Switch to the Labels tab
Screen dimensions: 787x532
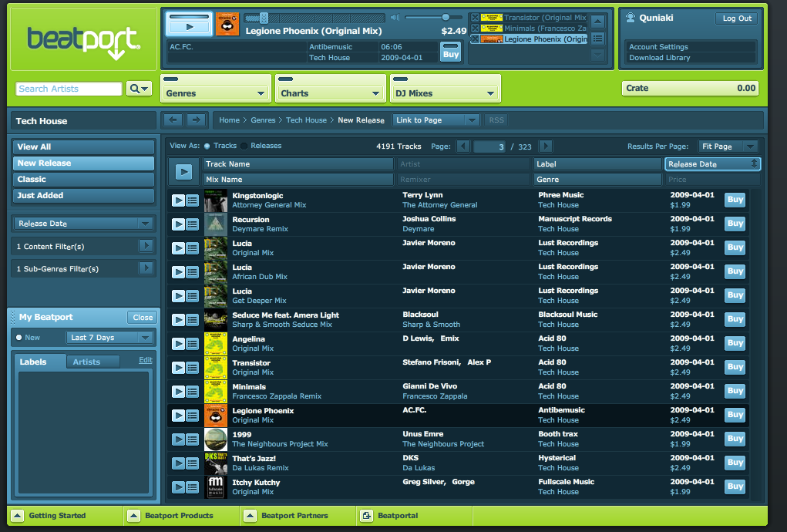point(39,362)
